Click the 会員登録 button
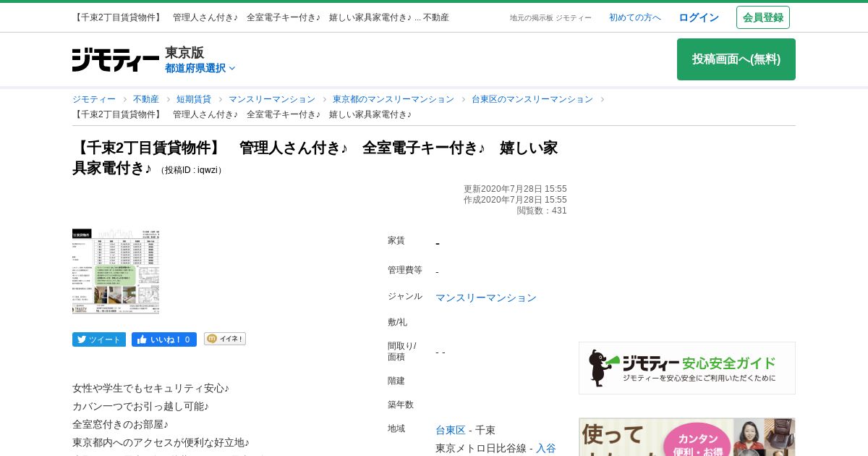This screenshot has height=456, width=868. tap(763, 17)
